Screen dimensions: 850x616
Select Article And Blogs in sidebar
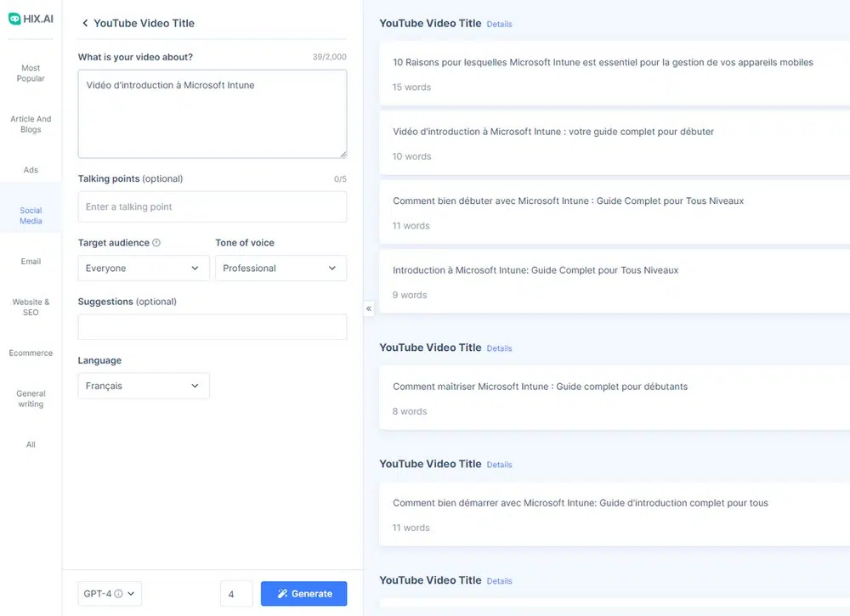[31, 124]
